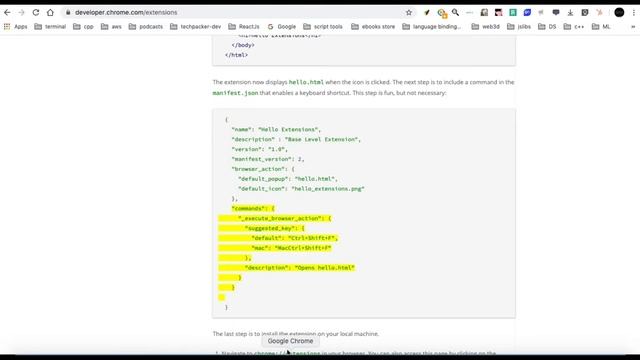
Task: Open the Apps bookmark shortcut
Action: coord(16,27)
